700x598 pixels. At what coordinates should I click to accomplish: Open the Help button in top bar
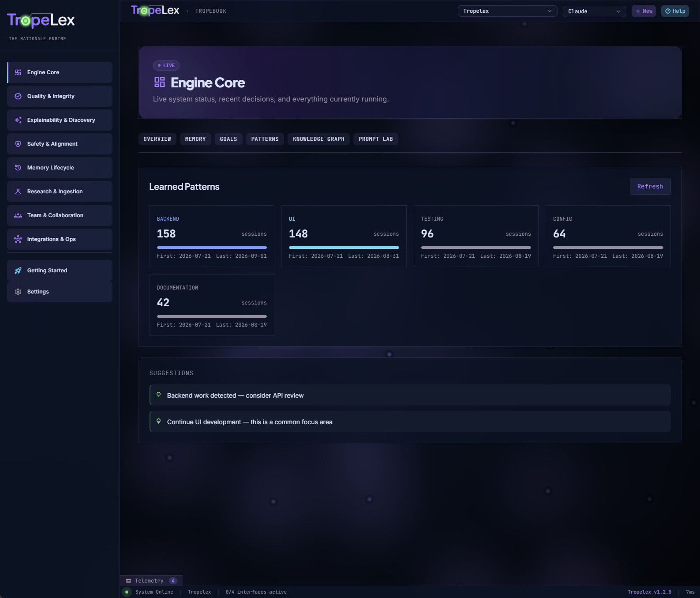point(675,11)
